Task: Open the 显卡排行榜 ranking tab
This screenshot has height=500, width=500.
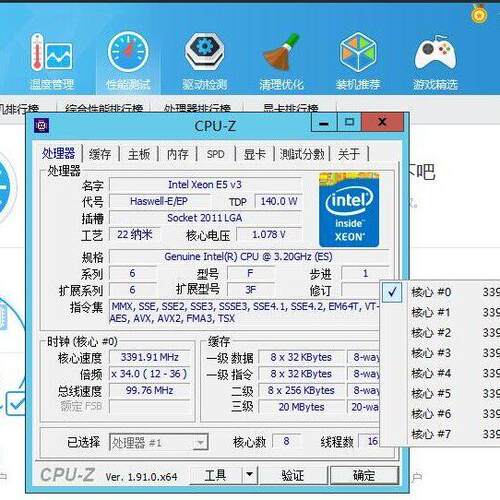Action: click(x=291, y=108)
